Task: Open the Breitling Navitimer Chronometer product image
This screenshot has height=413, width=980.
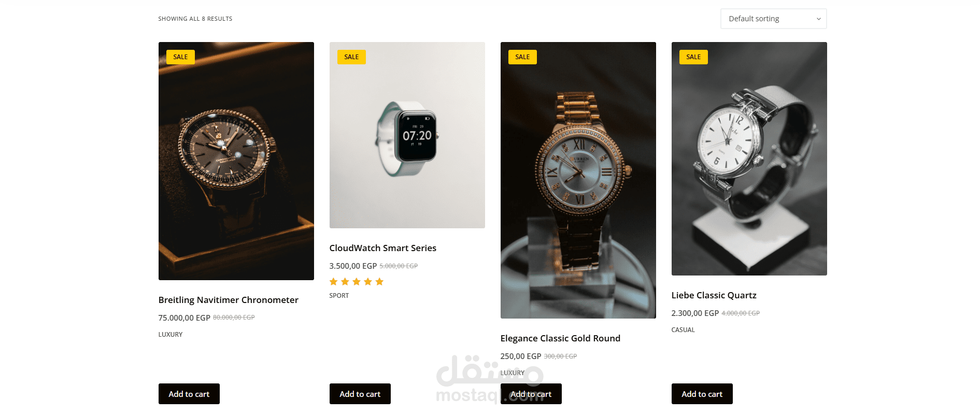Action: pos(236,161)
